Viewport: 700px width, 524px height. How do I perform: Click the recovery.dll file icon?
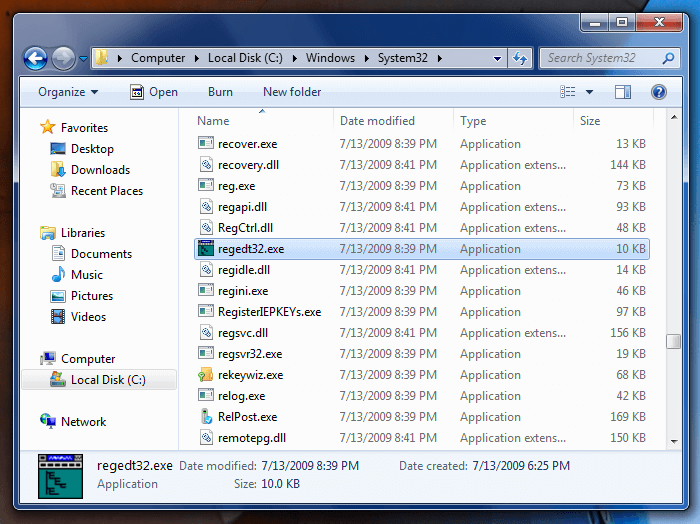tap(206, 164)
